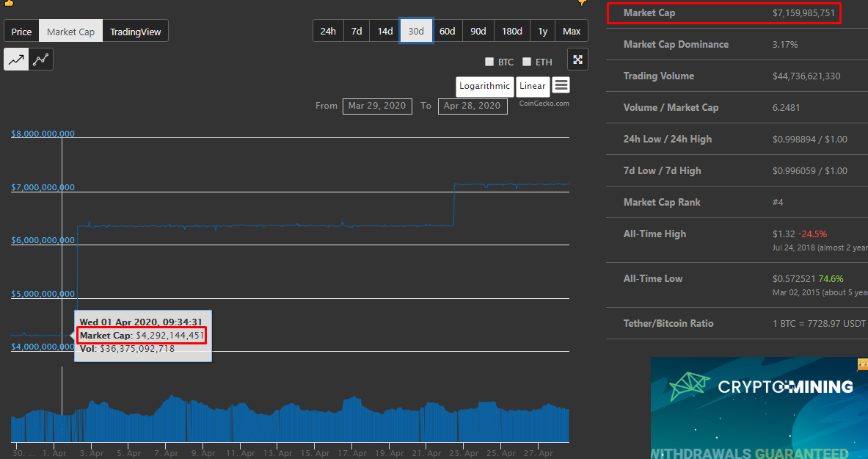
Task: Select the line chart view icon
Action: point(16,59)
